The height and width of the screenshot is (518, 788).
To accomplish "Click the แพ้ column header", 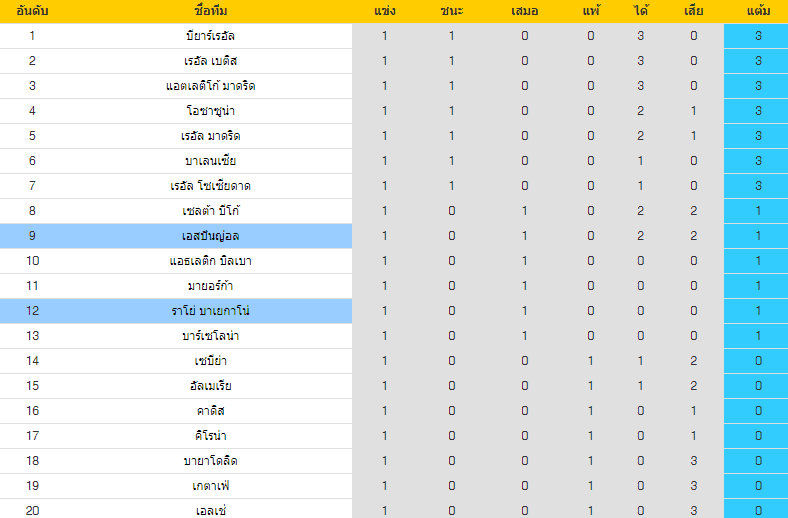I will 590,11.
